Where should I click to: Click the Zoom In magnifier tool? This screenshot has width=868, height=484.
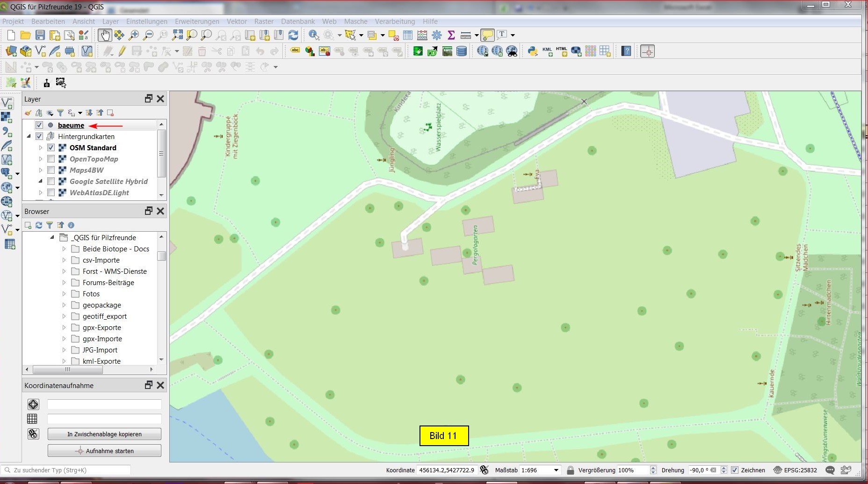click(x=134, y=35)
